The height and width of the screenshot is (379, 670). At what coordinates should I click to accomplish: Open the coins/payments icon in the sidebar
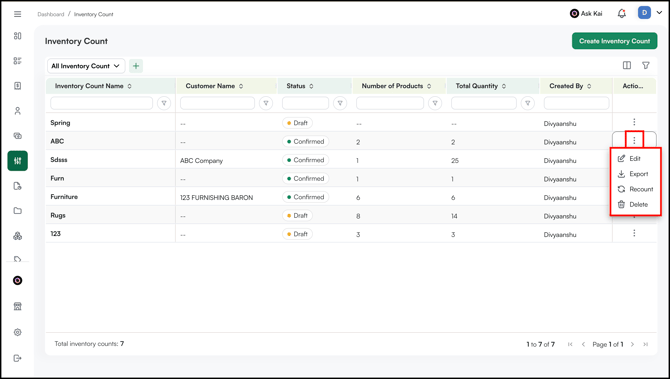pyautogui.click(x=18, y=136)
